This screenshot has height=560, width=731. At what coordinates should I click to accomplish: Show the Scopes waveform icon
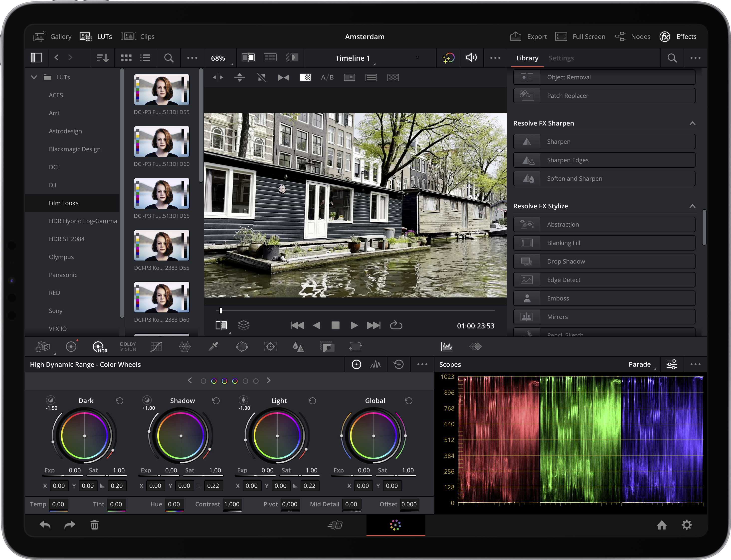[x=447, y=347]
